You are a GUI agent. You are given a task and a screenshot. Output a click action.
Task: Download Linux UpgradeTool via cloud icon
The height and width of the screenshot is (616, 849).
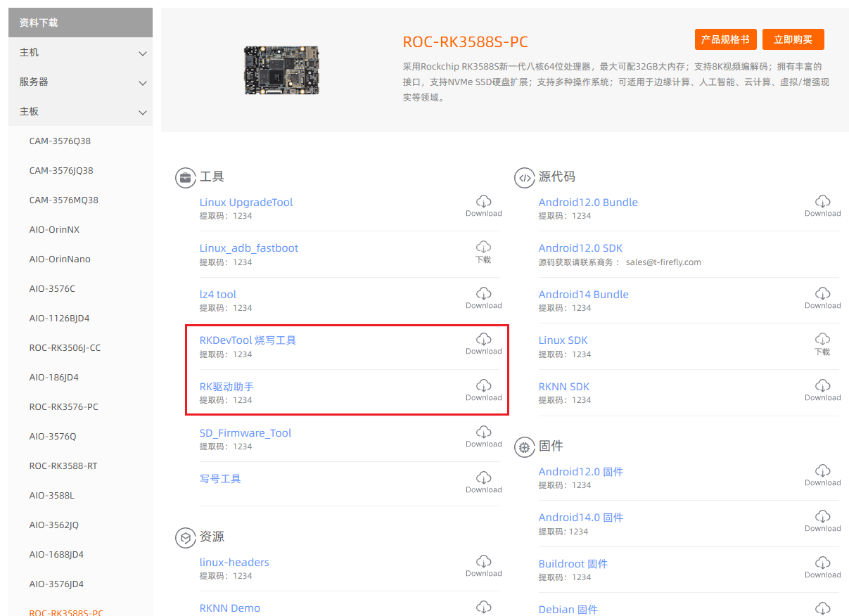484,202
